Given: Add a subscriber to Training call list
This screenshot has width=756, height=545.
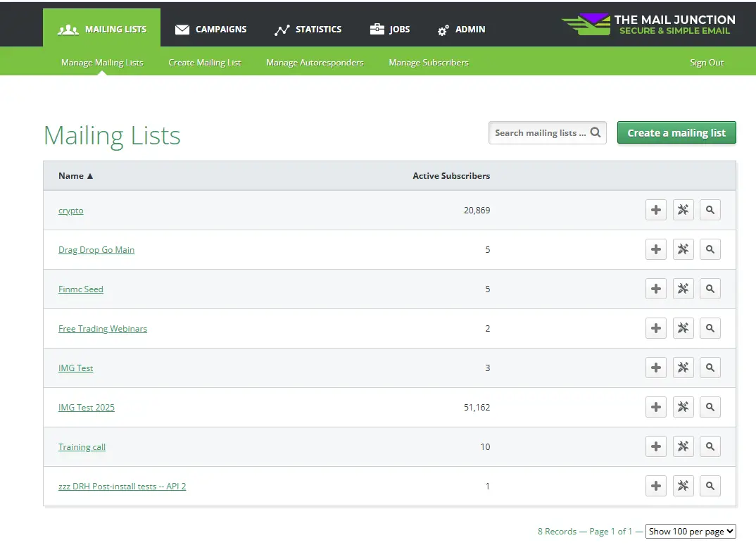Looking at the screenshot, I should pos(655,446).
